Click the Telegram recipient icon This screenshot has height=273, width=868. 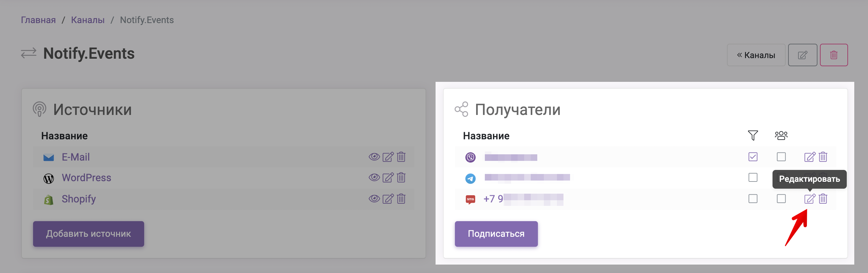pos(471,179)
